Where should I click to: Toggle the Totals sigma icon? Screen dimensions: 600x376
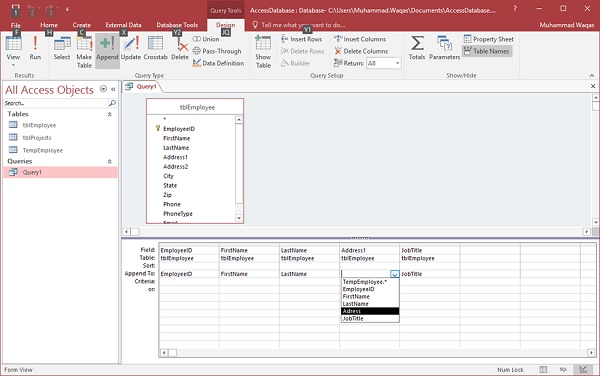click(417, 48)
